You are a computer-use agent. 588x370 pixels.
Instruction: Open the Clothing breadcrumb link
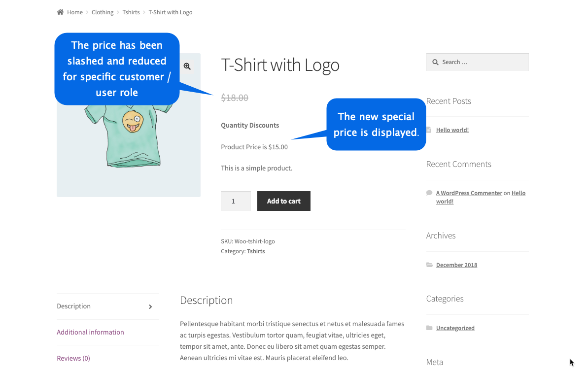pos(103,12)
